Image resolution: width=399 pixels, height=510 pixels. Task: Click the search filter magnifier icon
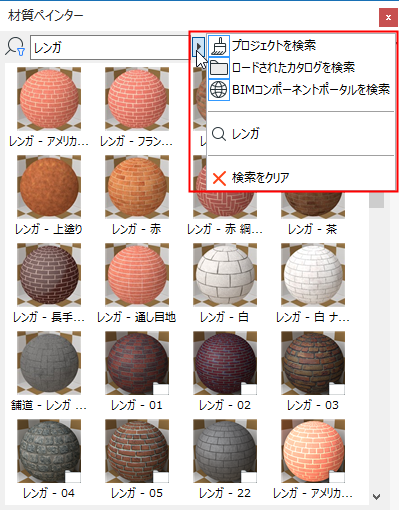tap(15, 47)
